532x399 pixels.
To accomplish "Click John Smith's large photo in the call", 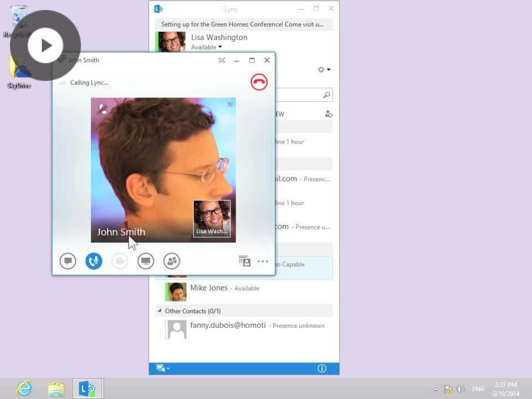I will [x=163, y=170].
